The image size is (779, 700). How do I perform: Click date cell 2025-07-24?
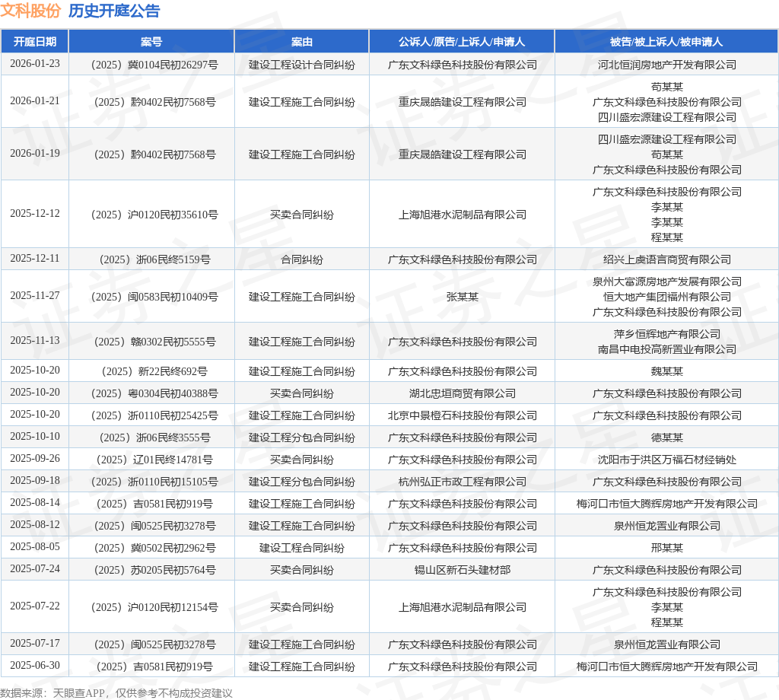pos(35,568)
